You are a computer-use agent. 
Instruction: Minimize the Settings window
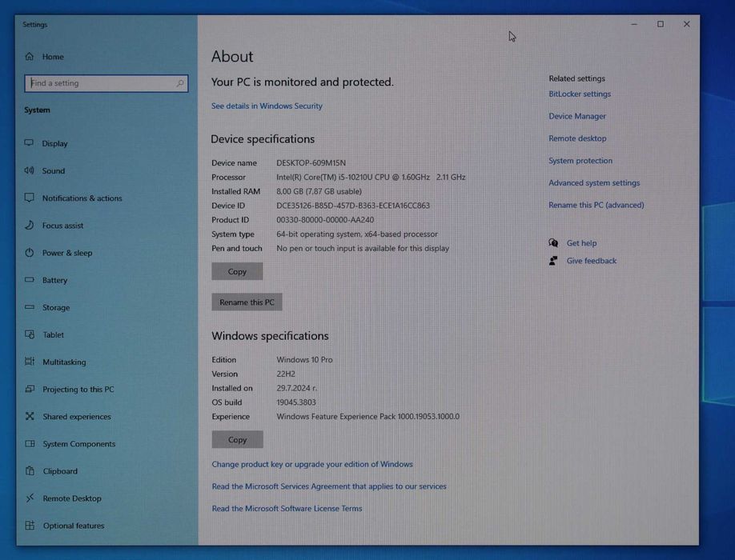pos(634,24)
